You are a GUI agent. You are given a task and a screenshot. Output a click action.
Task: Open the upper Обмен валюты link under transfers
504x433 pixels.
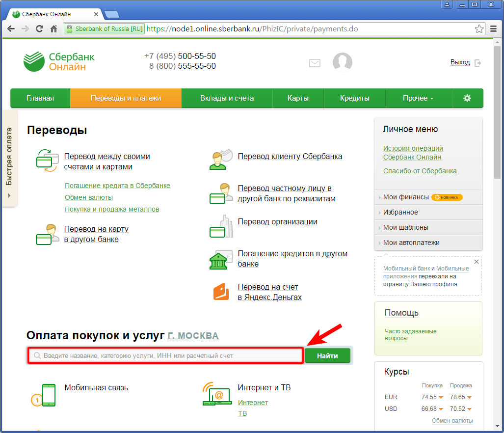click(89, 197)
